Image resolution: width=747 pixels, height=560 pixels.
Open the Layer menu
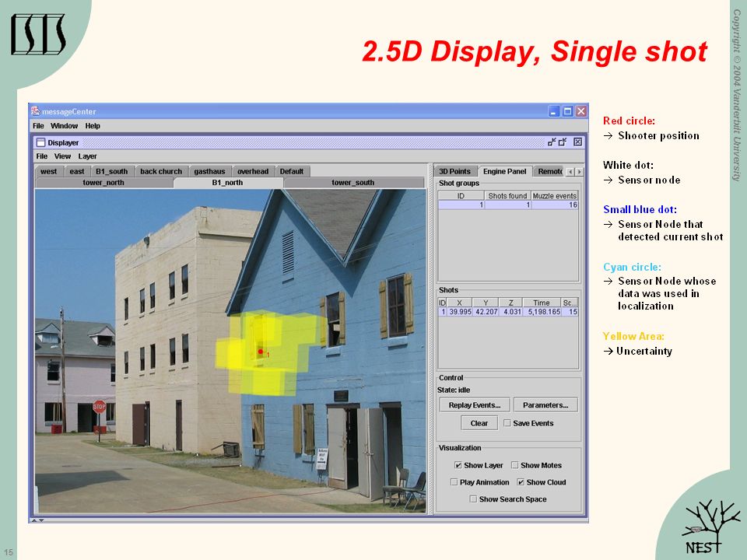point(88,156)
